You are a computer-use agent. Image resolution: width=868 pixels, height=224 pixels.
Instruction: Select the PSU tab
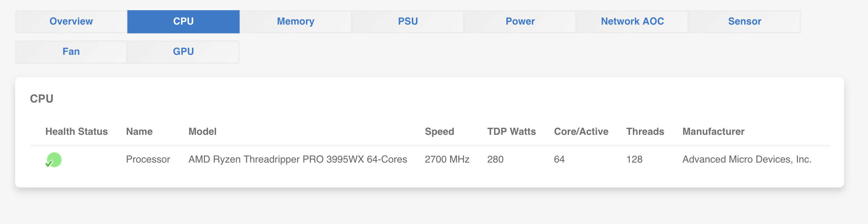(x=407, y=21)
